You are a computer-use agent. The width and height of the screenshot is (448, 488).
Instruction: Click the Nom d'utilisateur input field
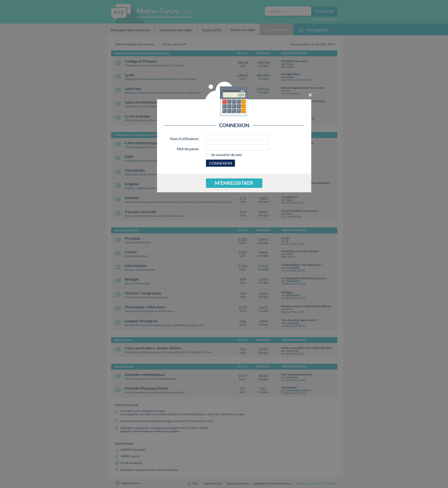click(x=237, y=138)
